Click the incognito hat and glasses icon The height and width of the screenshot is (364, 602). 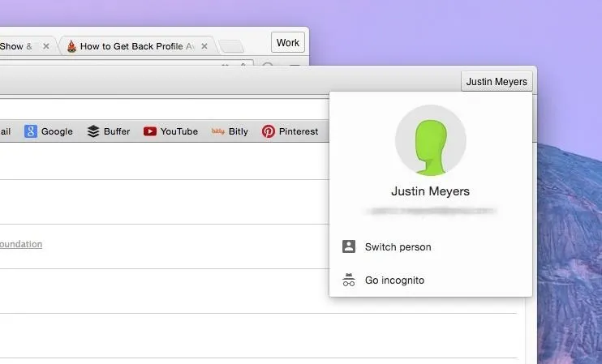(349, 280)
